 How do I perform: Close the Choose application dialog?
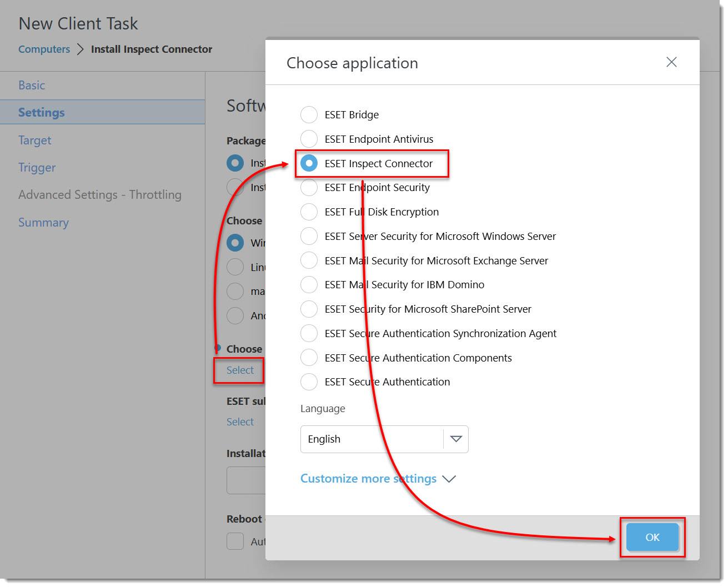click(671, 62)
